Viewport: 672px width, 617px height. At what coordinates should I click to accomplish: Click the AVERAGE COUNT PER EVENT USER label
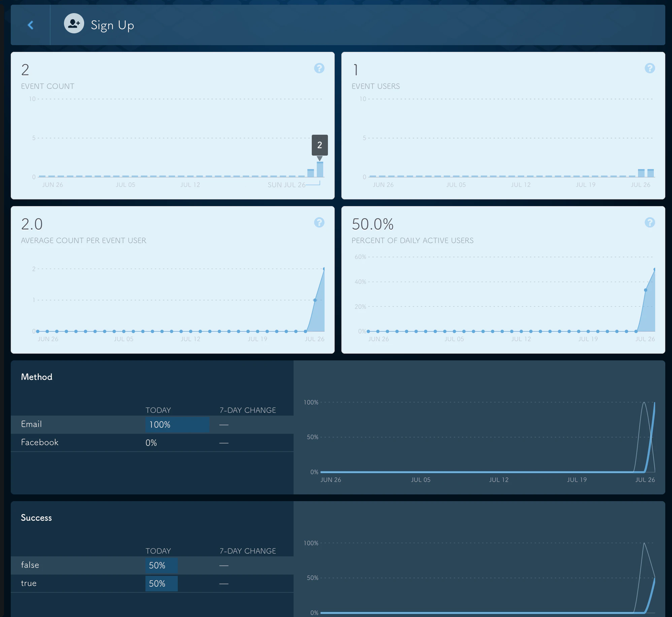click(x=83, y=240)
